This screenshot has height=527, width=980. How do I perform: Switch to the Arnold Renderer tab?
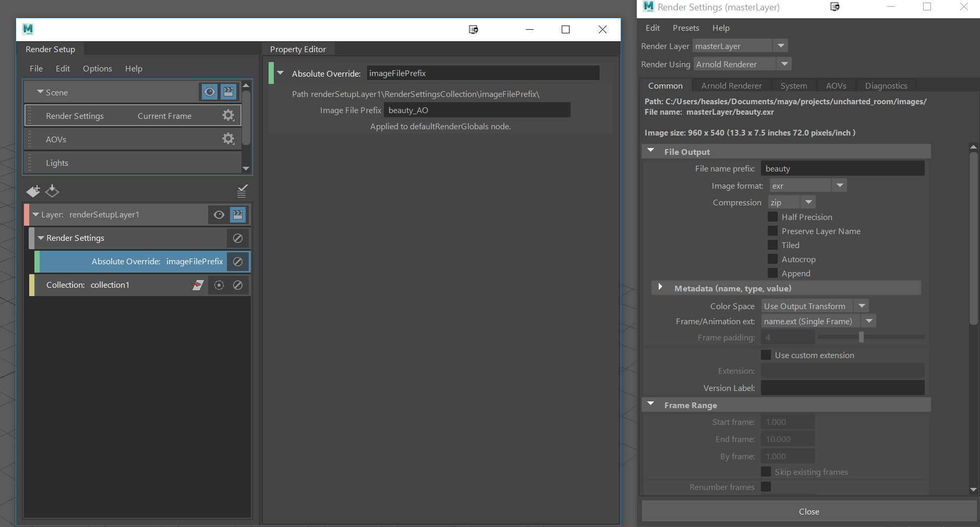[x=731, y=85]
